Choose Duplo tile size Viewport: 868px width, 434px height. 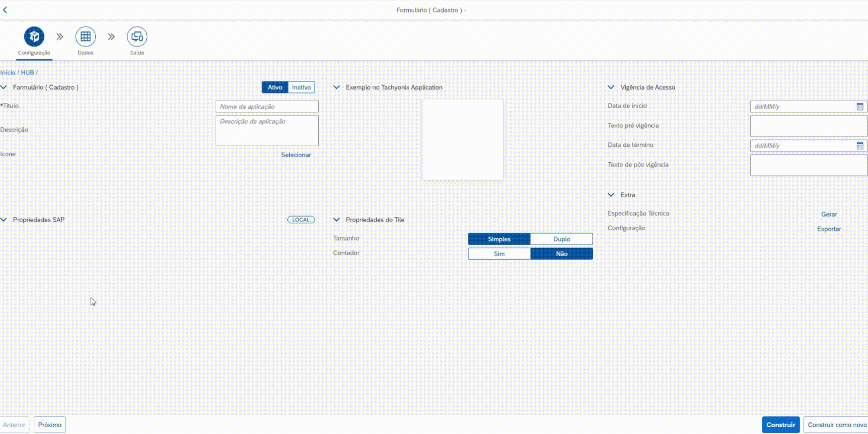click(x=561, y=239)
